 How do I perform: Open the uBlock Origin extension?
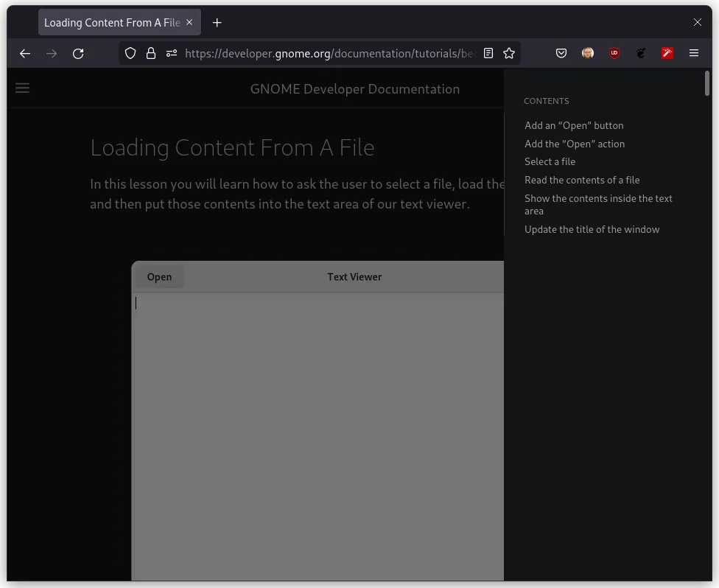pos(614,53)
